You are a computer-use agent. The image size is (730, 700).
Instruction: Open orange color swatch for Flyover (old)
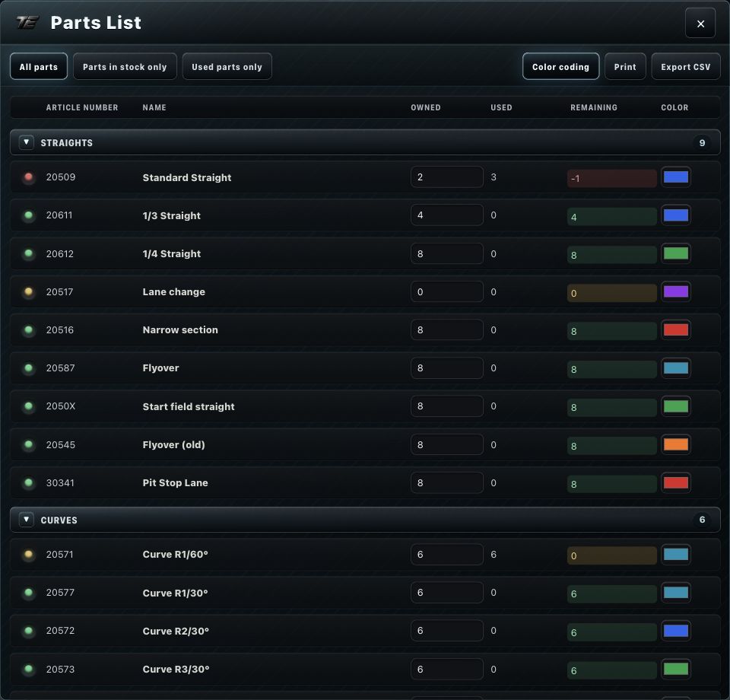coord(675,444)
